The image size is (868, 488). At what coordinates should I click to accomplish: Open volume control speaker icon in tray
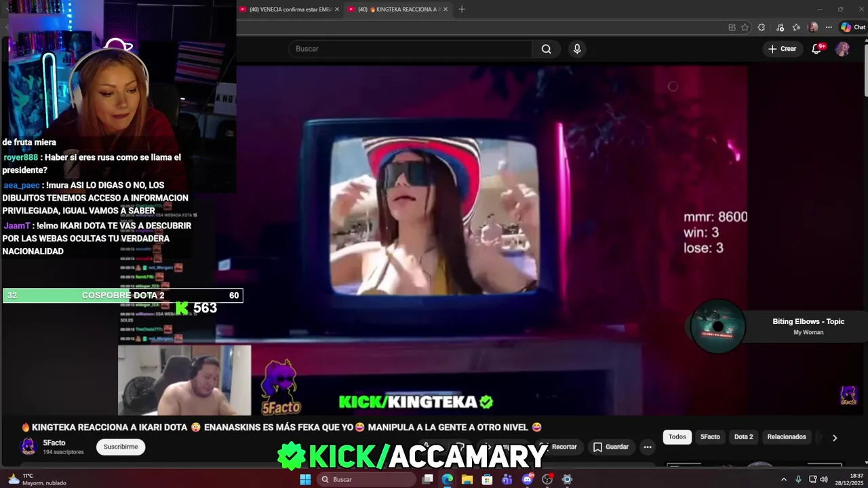point(824,479)
